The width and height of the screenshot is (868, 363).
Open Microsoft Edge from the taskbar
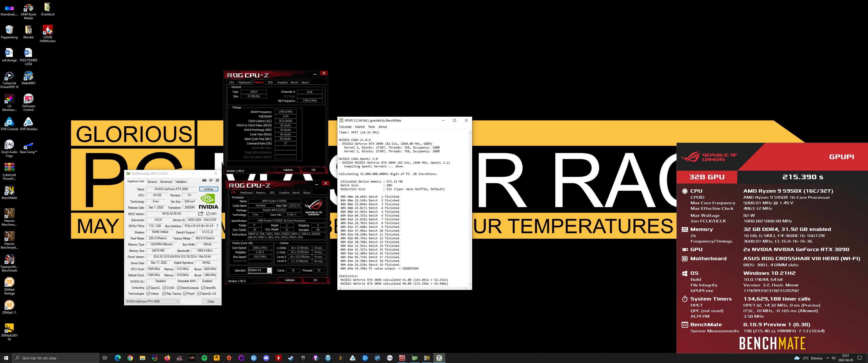[x=118, y=358]
